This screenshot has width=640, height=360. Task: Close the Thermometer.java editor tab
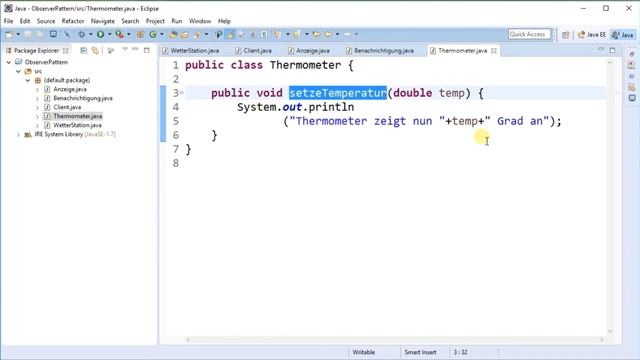494,51
